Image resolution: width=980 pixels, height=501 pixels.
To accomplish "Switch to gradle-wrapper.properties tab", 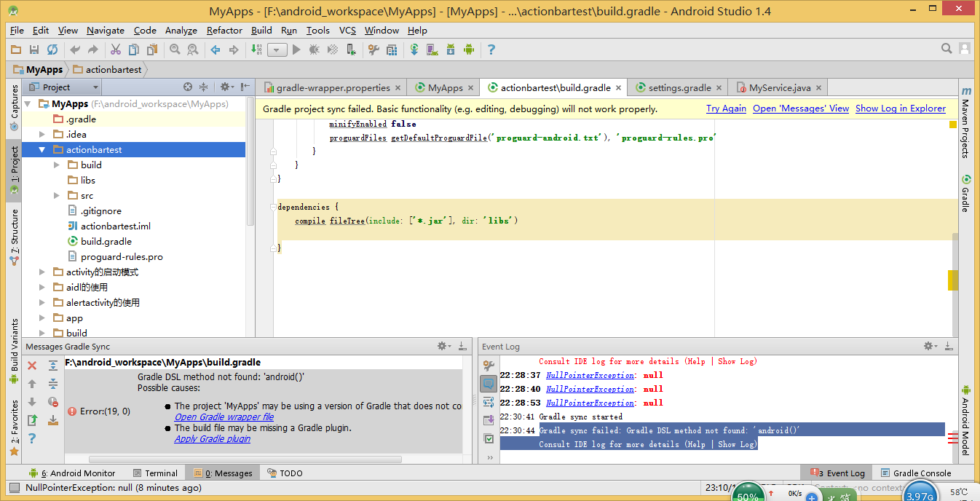I will pos(333,87).
